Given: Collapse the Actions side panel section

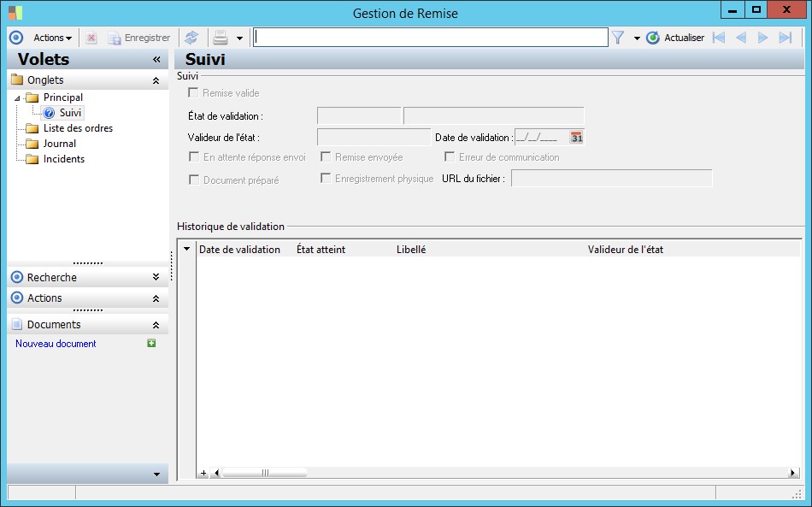Looking at the screenshot, I should tap(156, 299).
